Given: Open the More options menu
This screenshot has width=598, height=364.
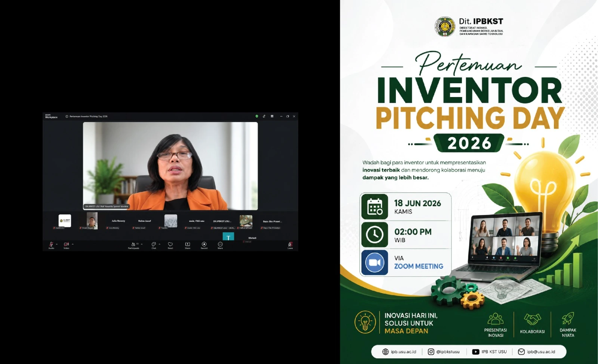Looking at the screenshot, I should pyautogui.click(x=220, y=245).
